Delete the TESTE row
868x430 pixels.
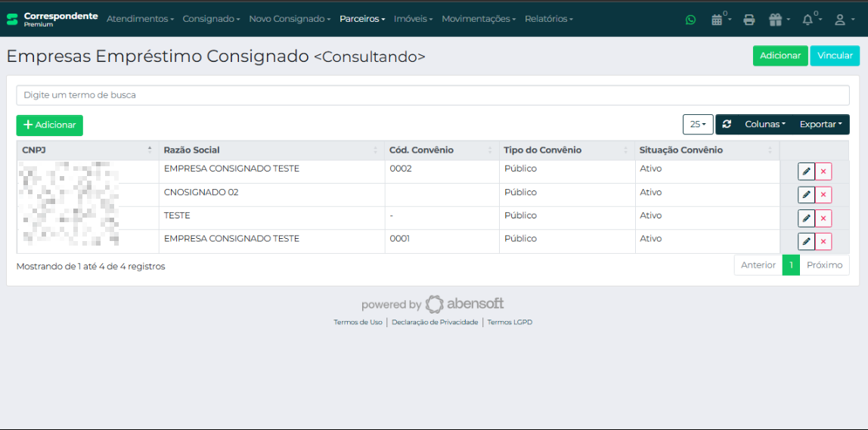pyautogui.click(x=823, y=218)
